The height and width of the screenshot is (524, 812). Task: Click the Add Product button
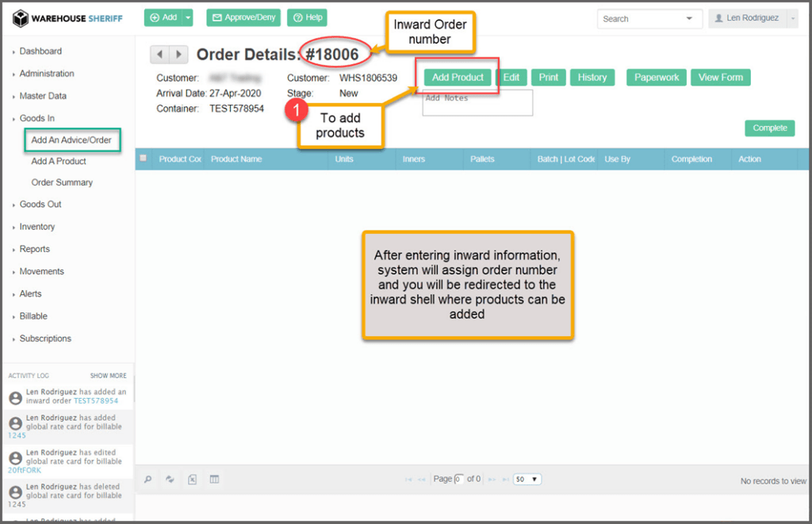[x=458, y=78]
